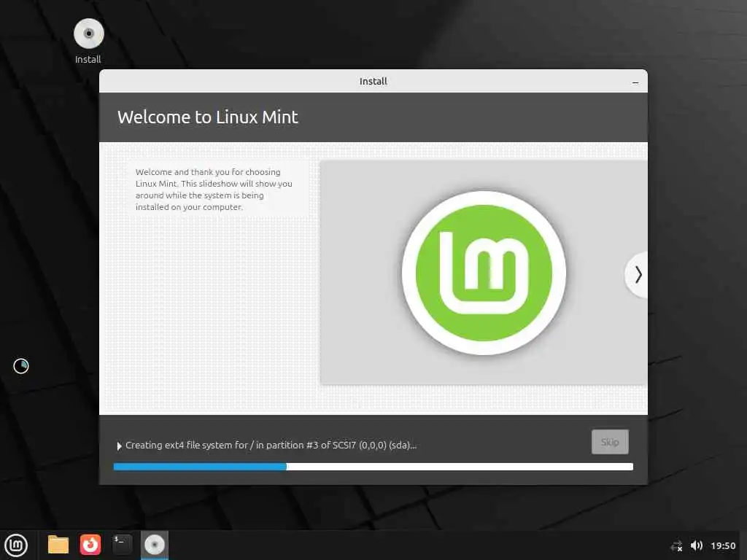Open the network connection tray icon
Image resolution: width=747 pixels, height=560 pixels.
(x=676, y=545)
